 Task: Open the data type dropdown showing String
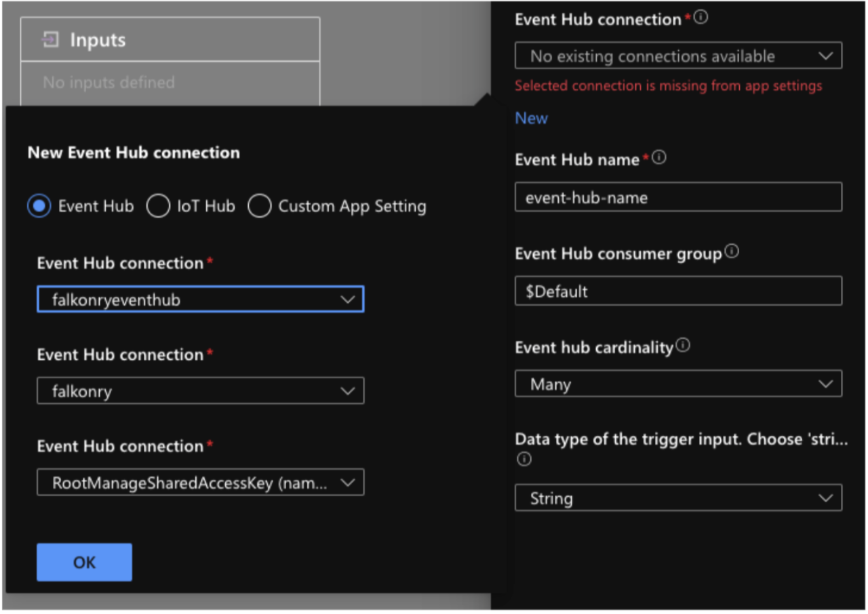click(679, 498)
